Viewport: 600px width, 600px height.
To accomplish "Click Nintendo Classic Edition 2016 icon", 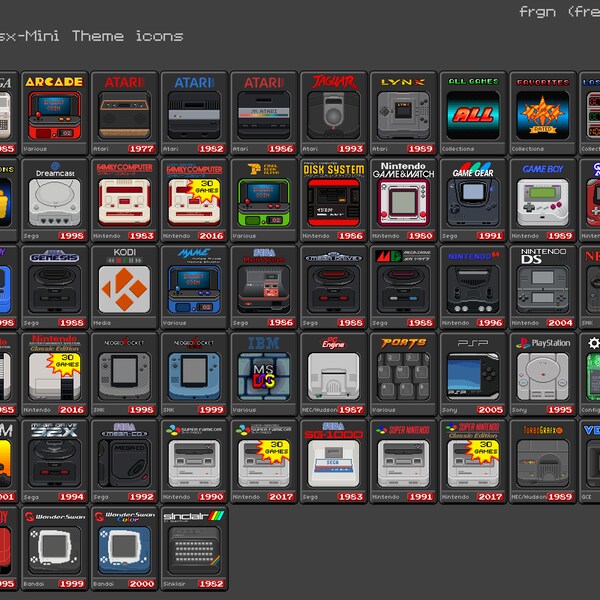I will click(54, 374).
